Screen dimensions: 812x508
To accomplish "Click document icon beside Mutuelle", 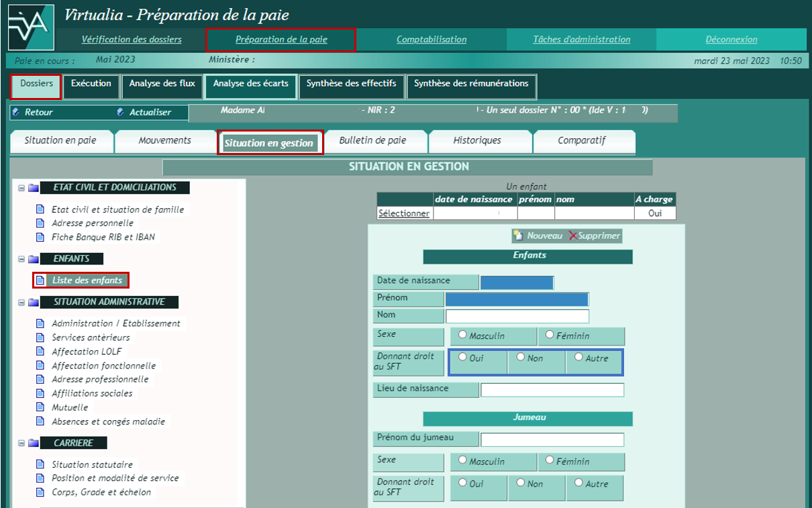I will click(40, 407).
